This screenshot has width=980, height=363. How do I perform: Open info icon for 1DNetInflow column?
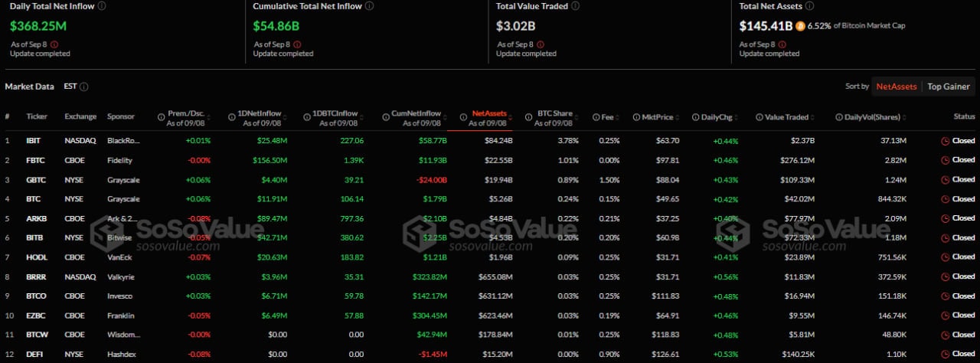(x=232, y=117)
